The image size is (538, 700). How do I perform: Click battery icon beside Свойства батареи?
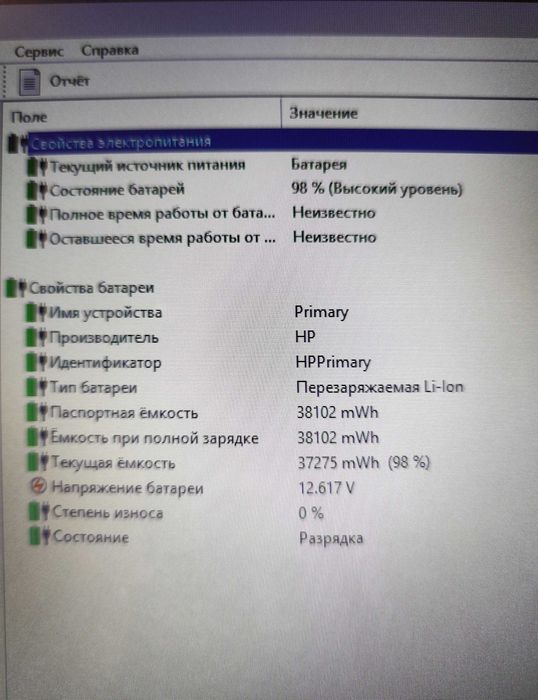16,288
